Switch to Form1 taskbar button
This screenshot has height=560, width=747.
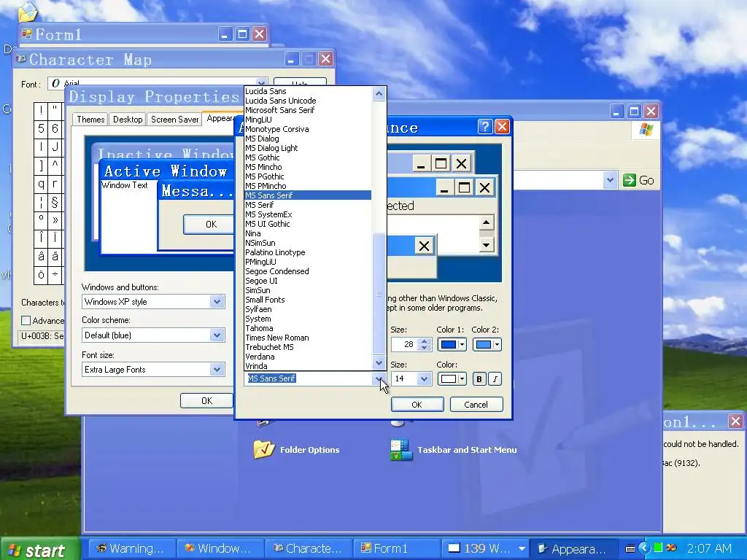tap(396, 548)
